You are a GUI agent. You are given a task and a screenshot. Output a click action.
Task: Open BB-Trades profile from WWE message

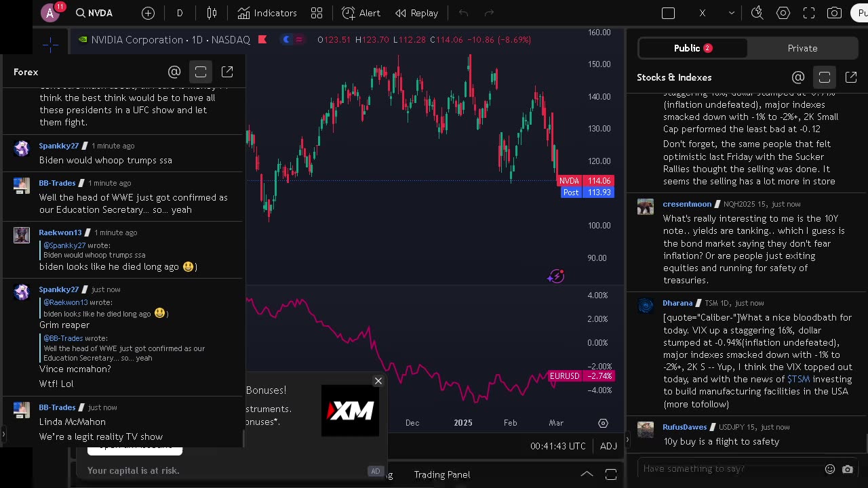pos(57,183)
